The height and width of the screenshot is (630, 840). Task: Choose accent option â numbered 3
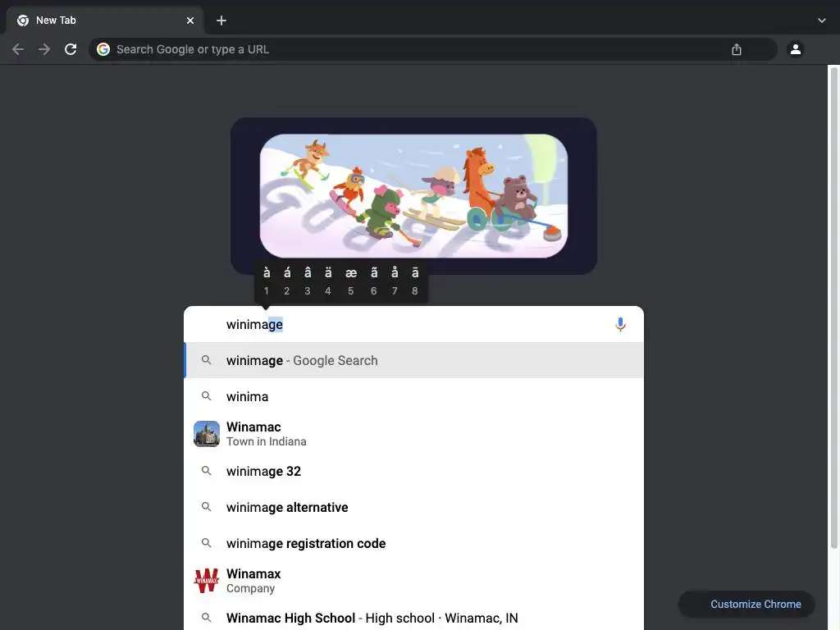pyautogui.click(x=308, y=281)
